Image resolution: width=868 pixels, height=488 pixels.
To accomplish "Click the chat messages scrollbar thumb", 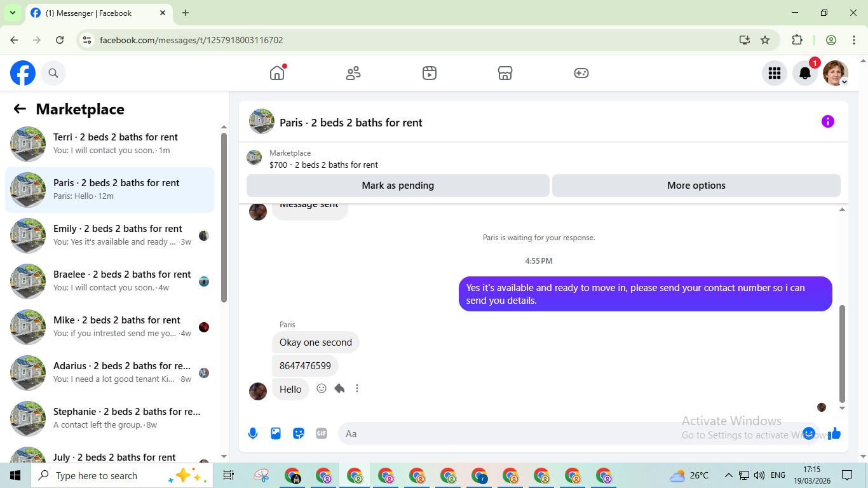I will click(x=843, y=353).
